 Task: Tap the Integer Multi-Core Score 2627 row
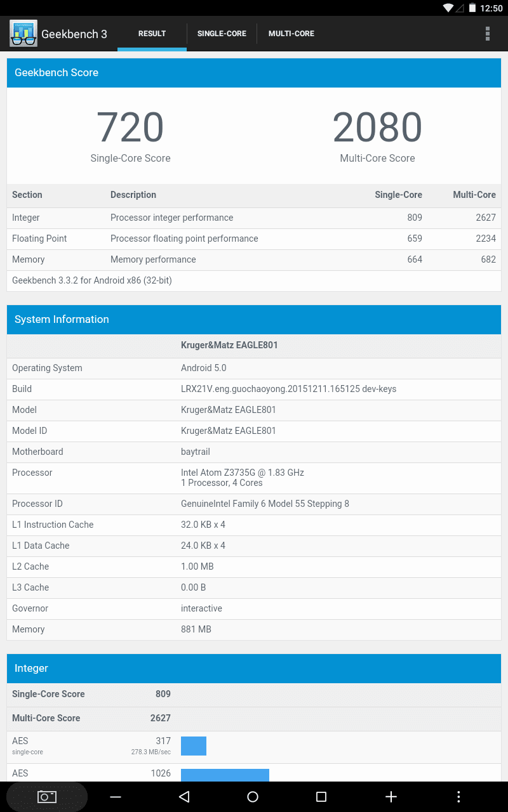point(254,719)
